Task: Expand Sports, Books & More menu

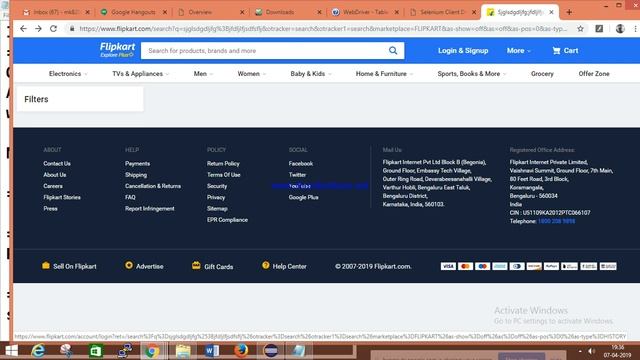Action: [x=471, y=74]
